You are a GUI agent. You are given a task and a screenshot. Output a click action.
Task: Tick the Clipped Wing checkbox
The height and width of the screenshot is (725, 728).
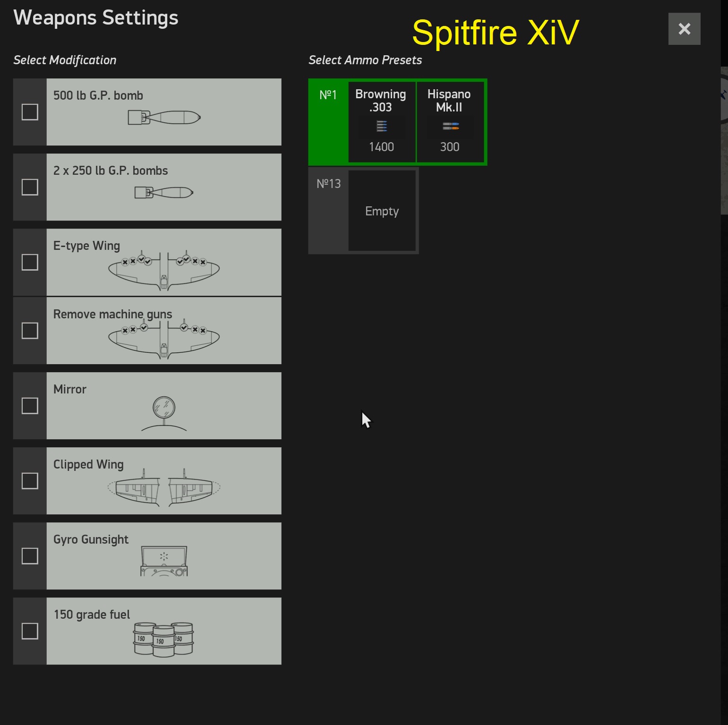click(30, 481)
